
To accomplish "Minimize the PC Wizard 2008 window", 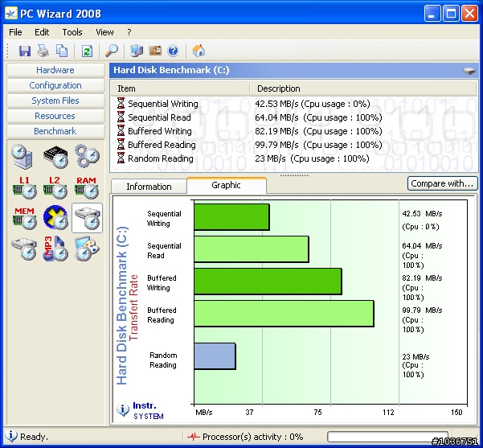I will [432, 14].
